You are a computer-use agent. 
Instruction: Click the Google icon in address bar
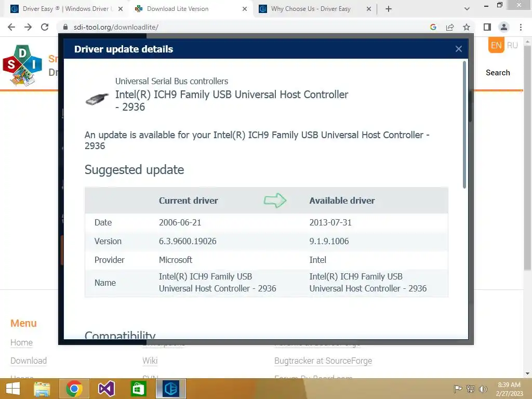(433, 27)
